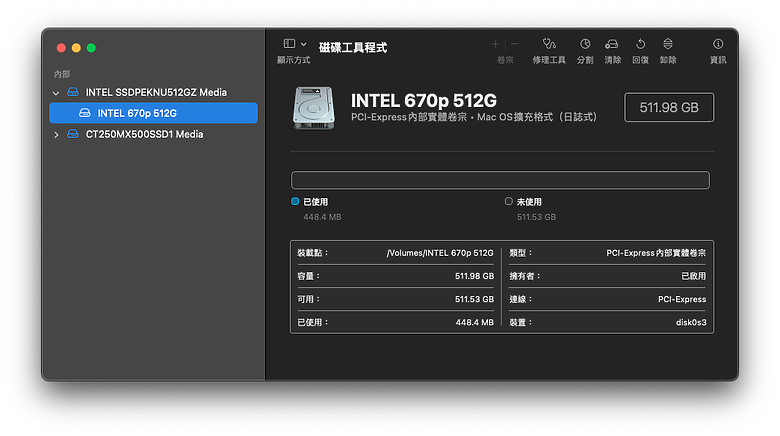780x436 pixels.
Task: Click the 連線 value PCI-Express
Action: coord(682,299)
